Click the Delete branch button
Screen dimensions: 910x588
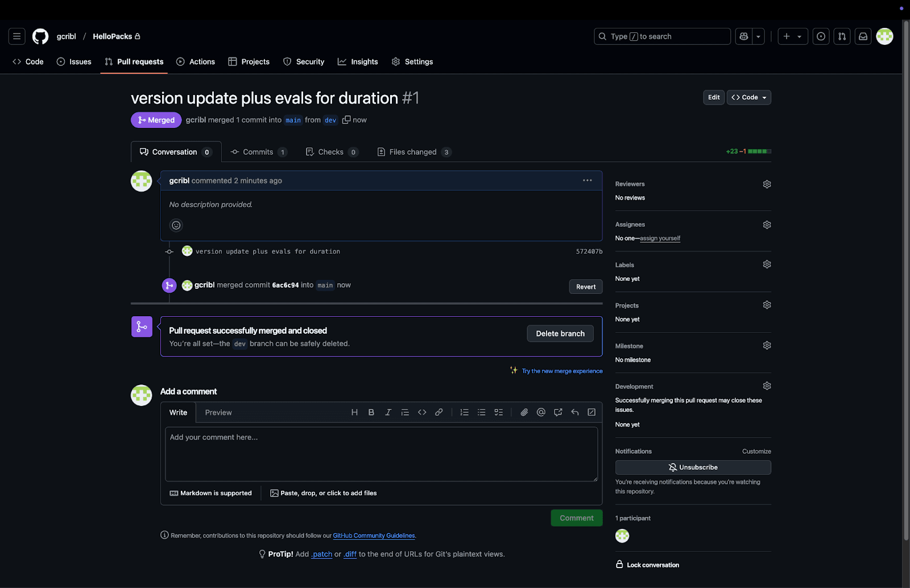tap(560, 334)
